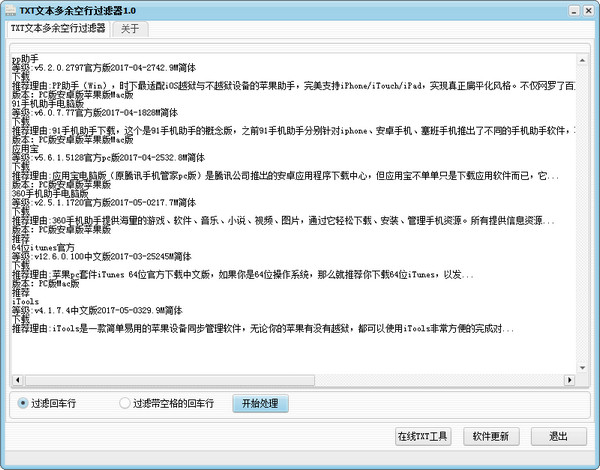
Task: Click the line '版本: PC版Mac版'
Action: [46, 284]
